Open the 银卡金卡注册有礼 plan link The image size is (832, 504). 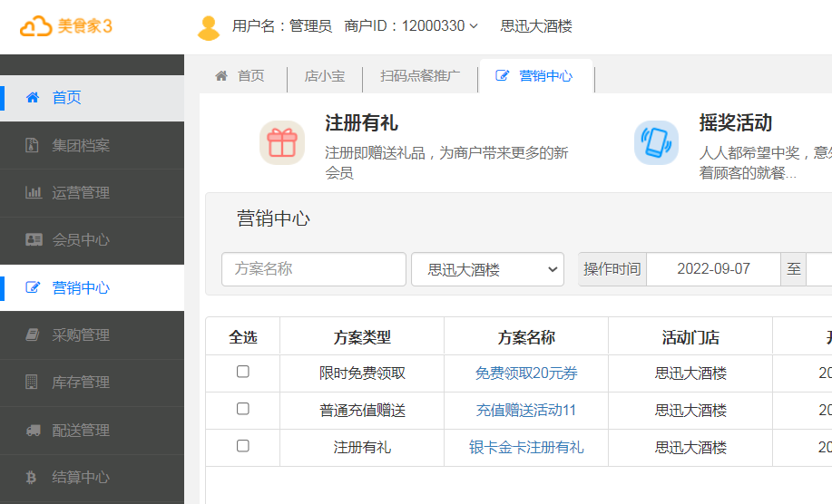[526, 448]
